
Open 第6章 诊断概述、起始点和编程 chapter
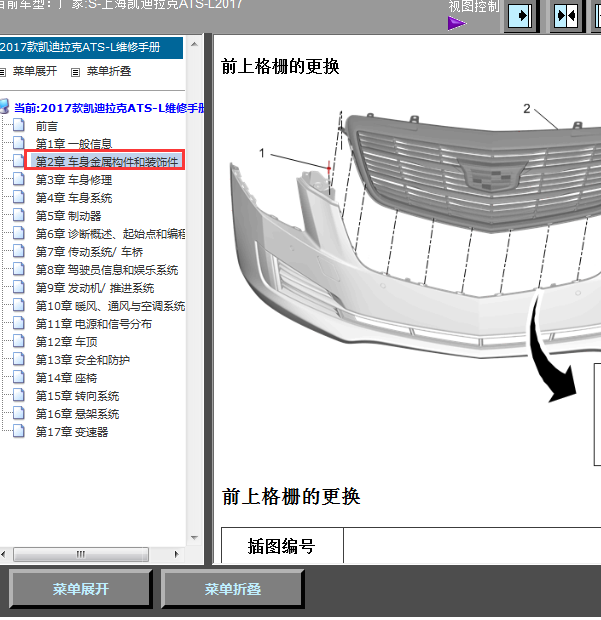(x=110, y=234)
